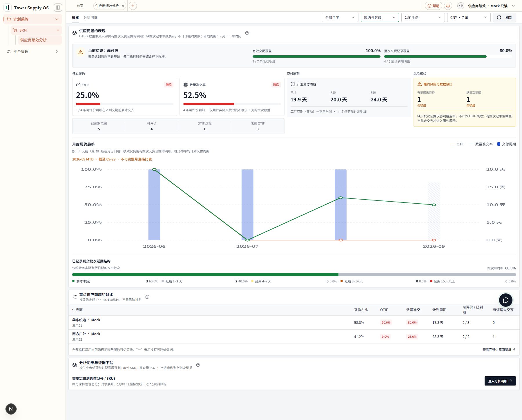Click the N avatar button
The image size is (522, 420).
pyautogui.click(x=11, y=409)
